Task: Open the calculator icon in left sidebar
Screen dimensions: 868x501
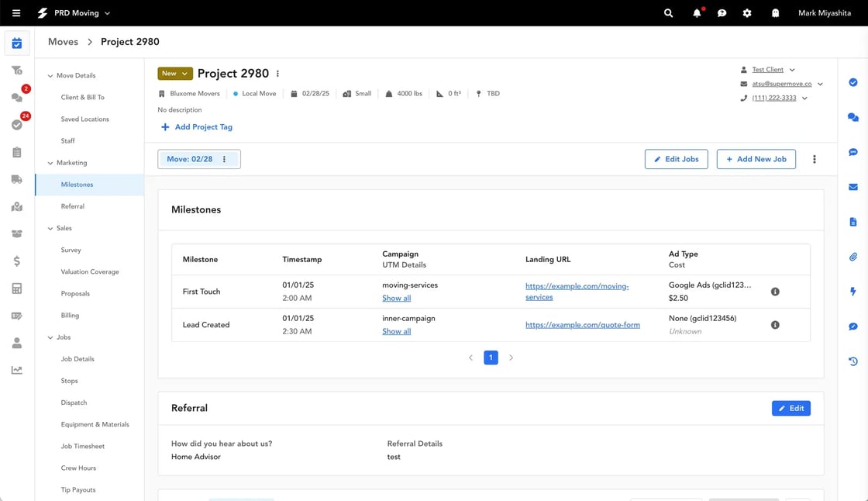Action: 17,289
